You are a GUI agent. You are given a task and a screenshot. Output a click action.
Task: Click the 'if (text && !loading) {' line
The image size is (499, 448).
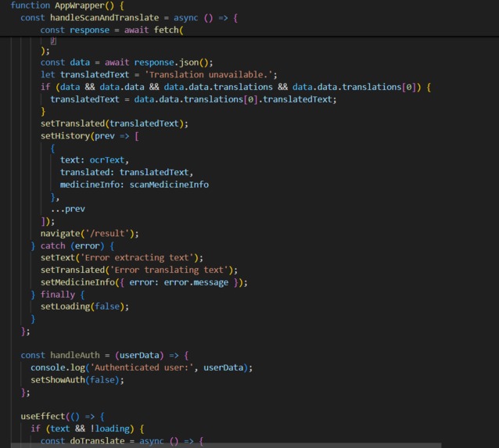pos(88,428)
